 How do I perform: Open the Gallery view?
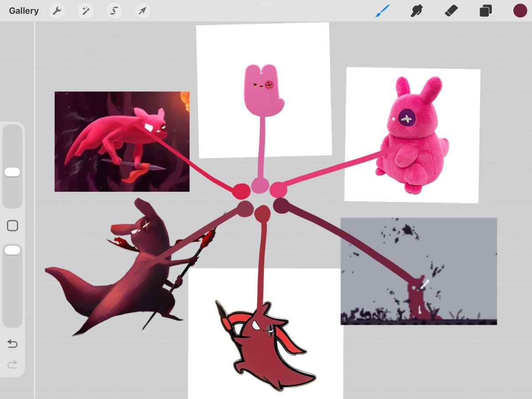coord(24,11)
